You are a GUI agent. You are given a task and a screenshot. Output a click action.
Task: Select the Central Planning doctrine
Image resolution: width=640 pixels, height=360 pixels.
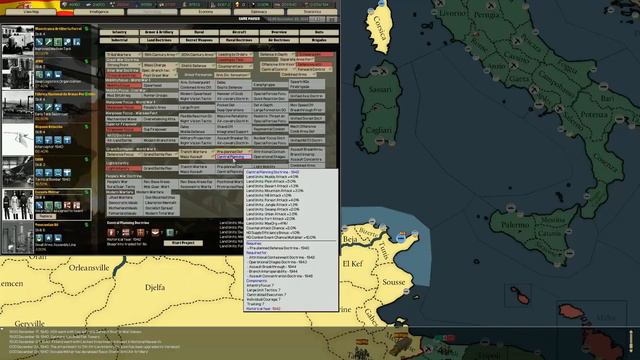click(233, 157)
